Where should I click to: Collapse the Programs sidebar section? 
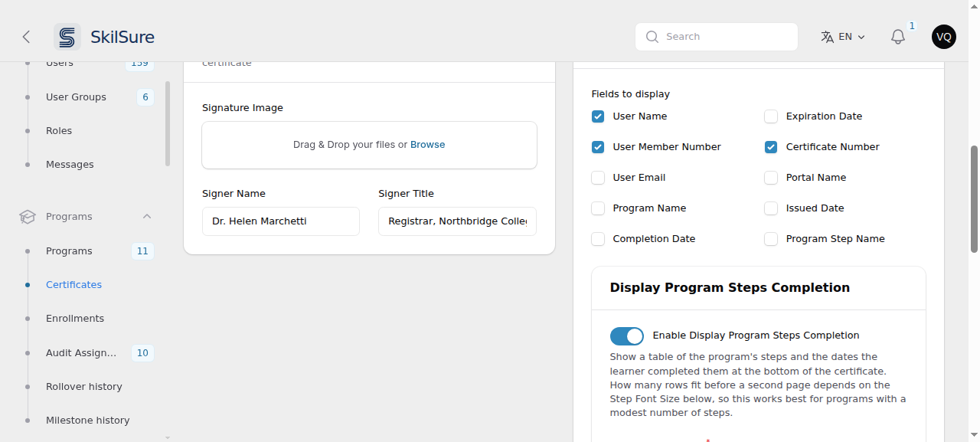coord(147,217)
